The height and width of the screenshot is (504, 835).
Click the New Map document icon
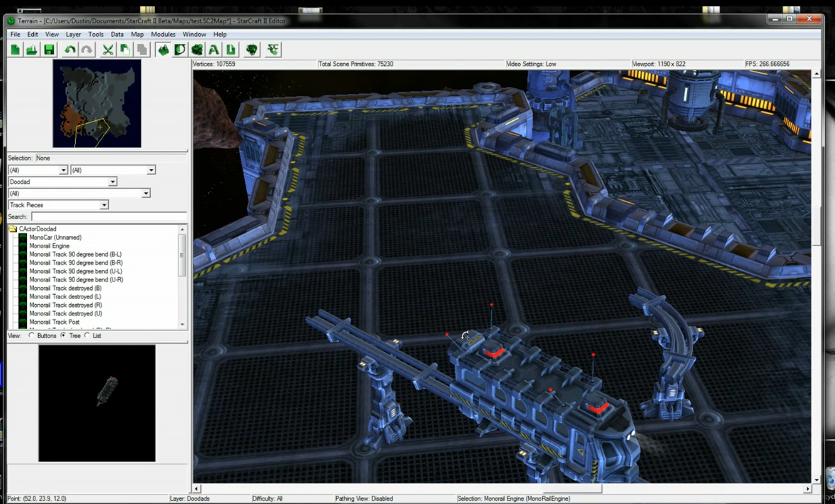15,50
